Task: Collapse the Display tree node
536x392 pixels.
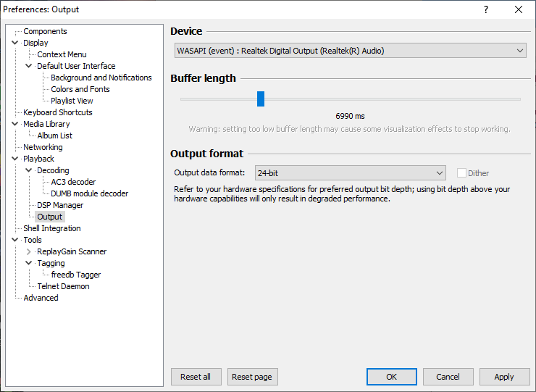Action: [x=14, y=43]
